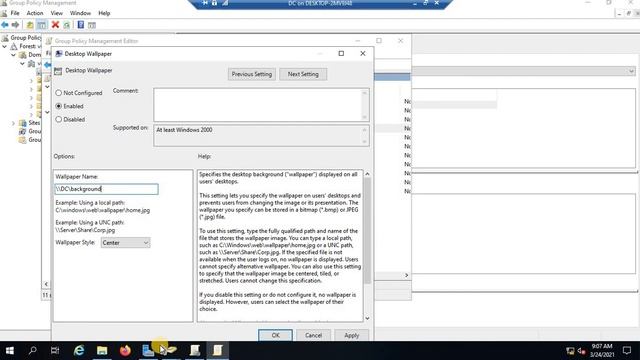Maximize the Desktop Wallpaper dialog
Screen dimensions: 640x360
341,53
